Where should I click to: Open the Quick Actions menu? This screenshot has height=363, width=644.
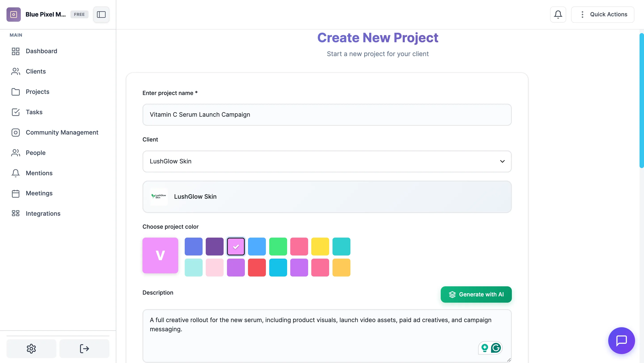(602, 15)
